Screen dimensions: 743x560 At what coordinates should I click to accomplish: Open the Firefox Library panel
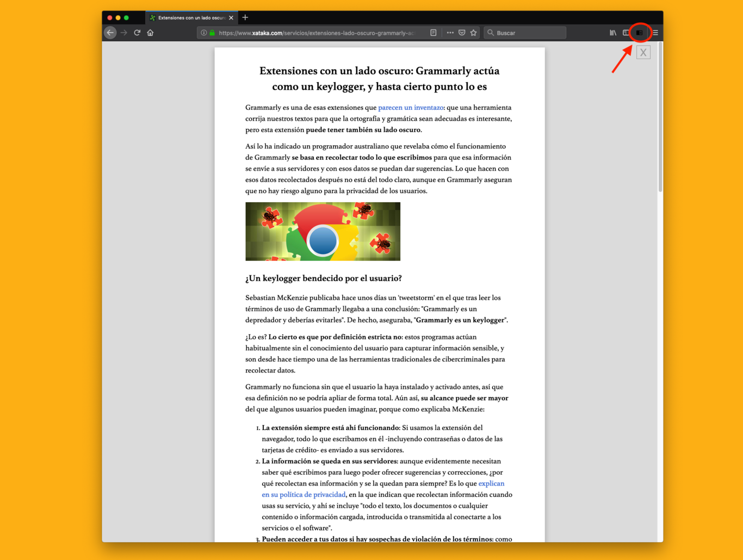(x=612, y=33)
